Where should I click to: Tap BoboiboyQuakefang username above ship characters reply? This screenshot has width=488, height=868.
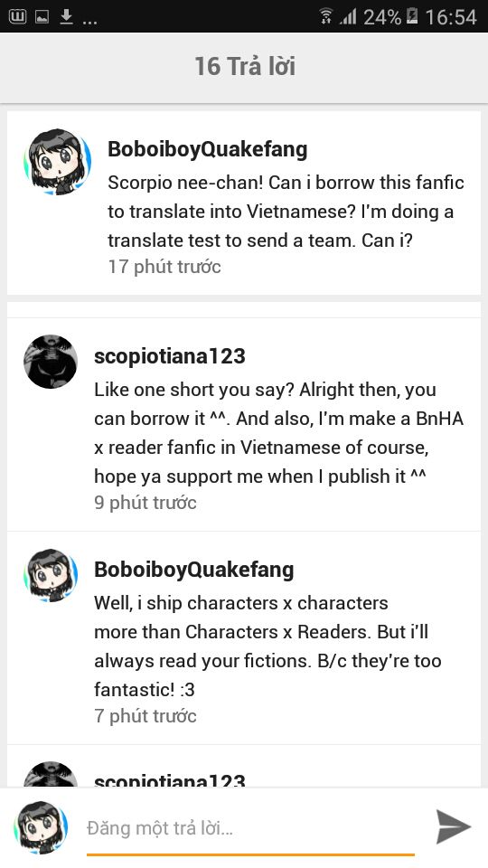tap(193, 570)
